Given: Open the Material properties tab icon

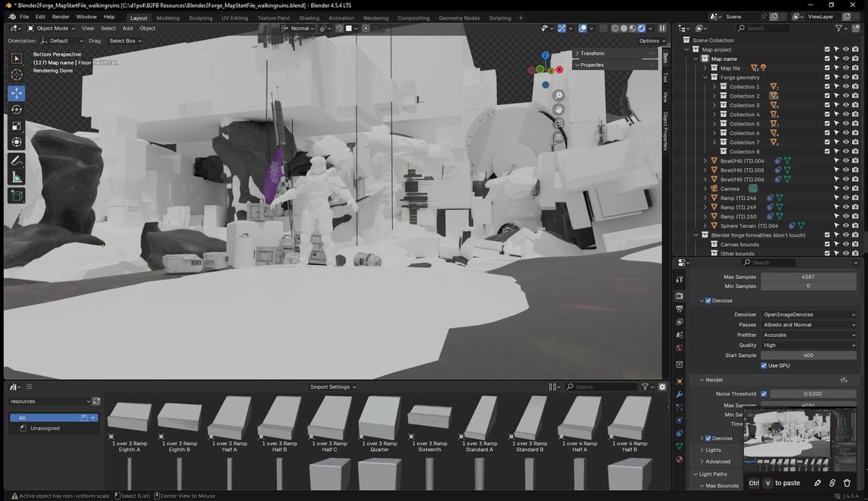Looking at the screenshot, I should point(679,459).
